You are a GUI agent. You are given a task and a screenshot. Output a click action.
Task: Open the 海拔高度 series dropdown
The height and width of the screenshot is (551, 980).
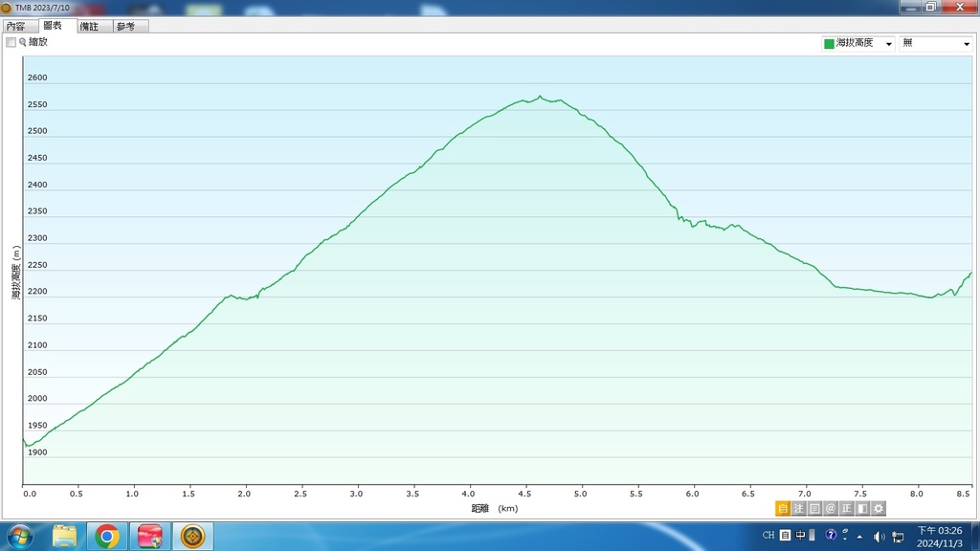[858, 43]
